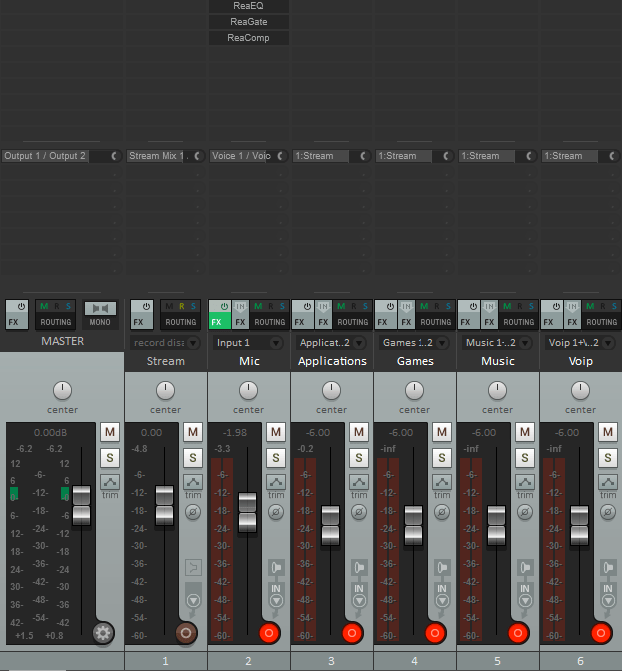Open Master track settings gear icon

(103, 633)
